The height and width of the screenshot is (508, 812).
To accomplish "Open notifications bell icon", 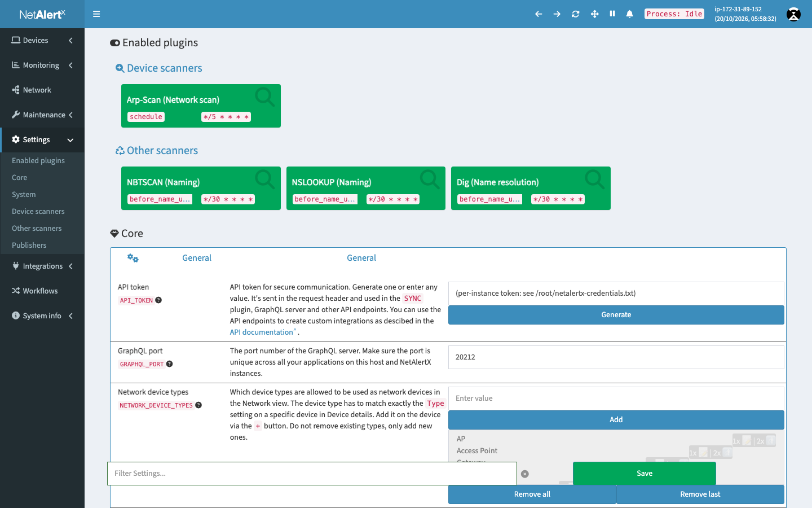I will tap(630, 14).
